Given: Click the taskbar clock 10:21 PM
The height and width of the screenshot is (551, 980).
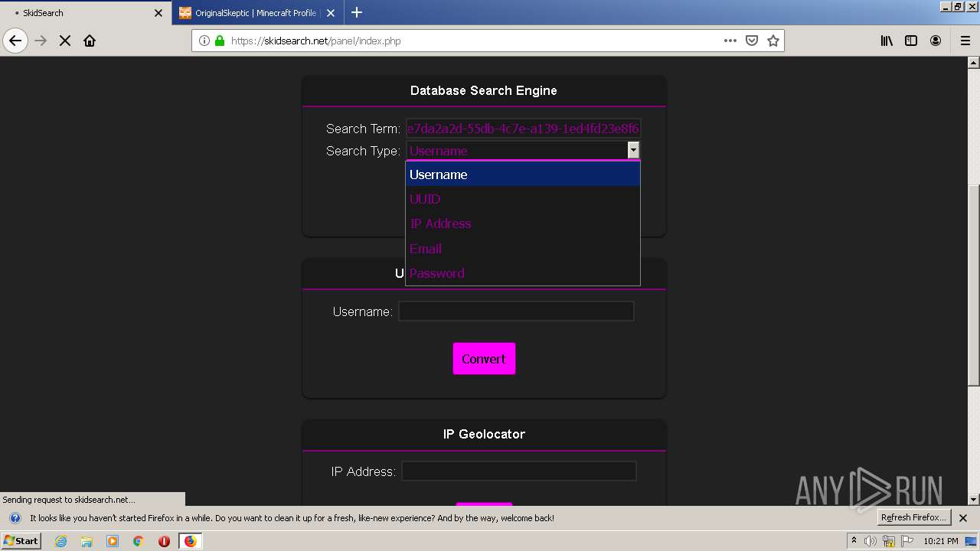Looking at the screenshot, I should (x=941, y=541).
